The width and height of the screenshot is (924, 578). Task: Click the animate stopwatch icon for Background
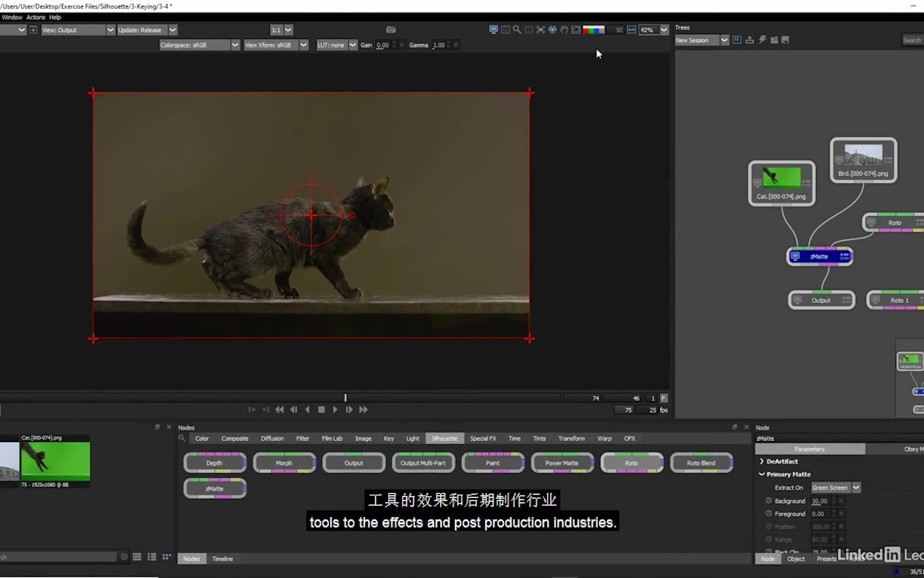(768, 500)
